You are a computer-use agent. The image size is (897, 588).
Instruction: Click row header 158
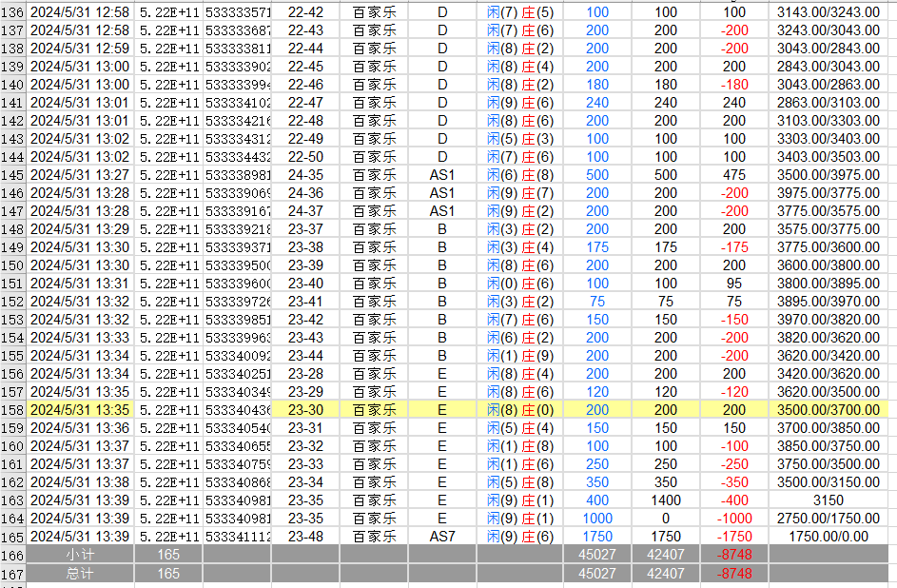tap(12, 410)
